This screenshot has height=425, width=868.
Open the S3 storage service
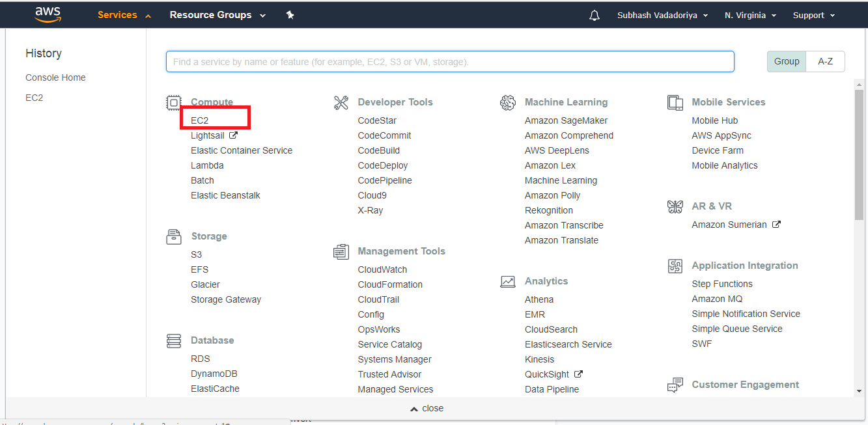click(197, 254)
